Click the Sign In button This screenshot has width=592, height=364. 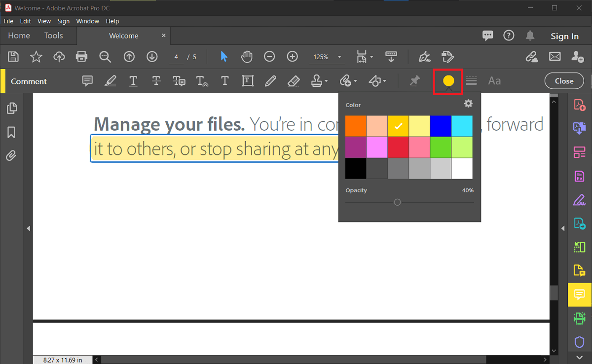tap(564, 36)
